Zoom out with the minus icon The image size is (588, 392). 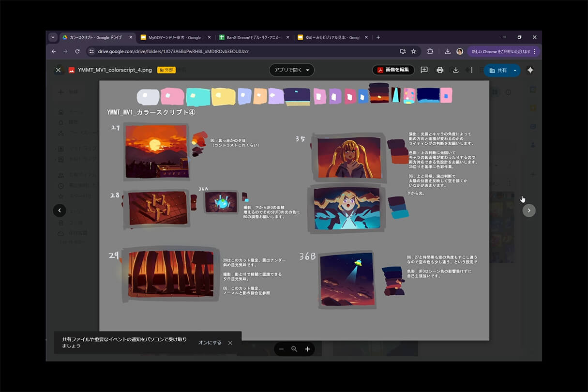click(281, 349)
